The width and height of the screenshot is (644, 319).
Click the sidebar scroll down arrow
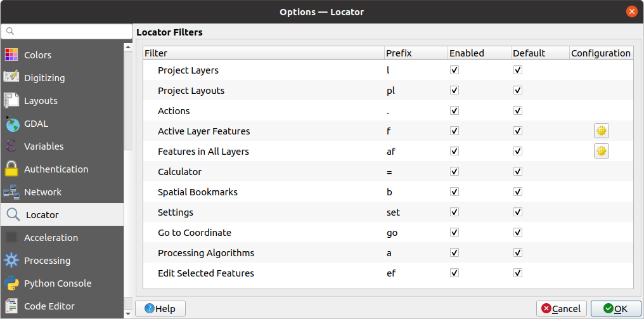click(128, 313)
